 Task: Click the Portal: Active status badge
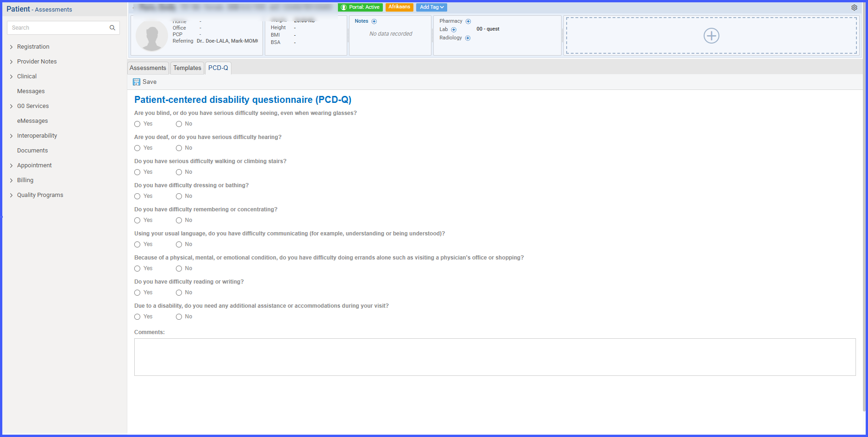(x=360, y=7)
